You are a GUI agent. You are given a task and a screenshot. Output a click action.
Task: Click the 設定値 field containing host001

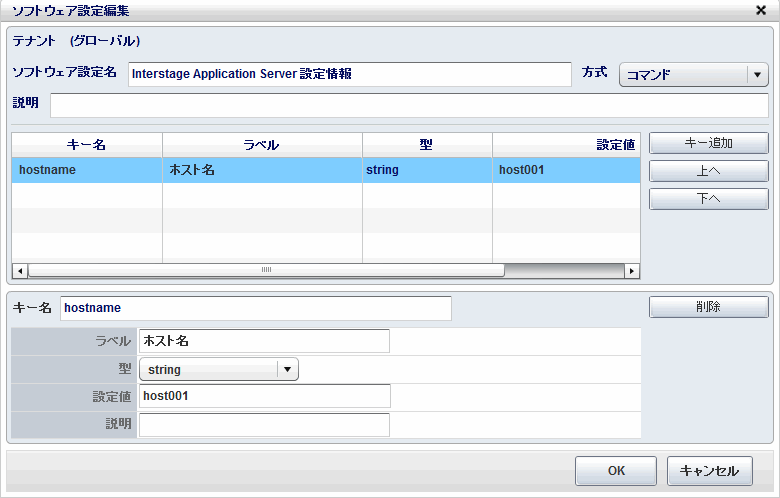[264, 397]
